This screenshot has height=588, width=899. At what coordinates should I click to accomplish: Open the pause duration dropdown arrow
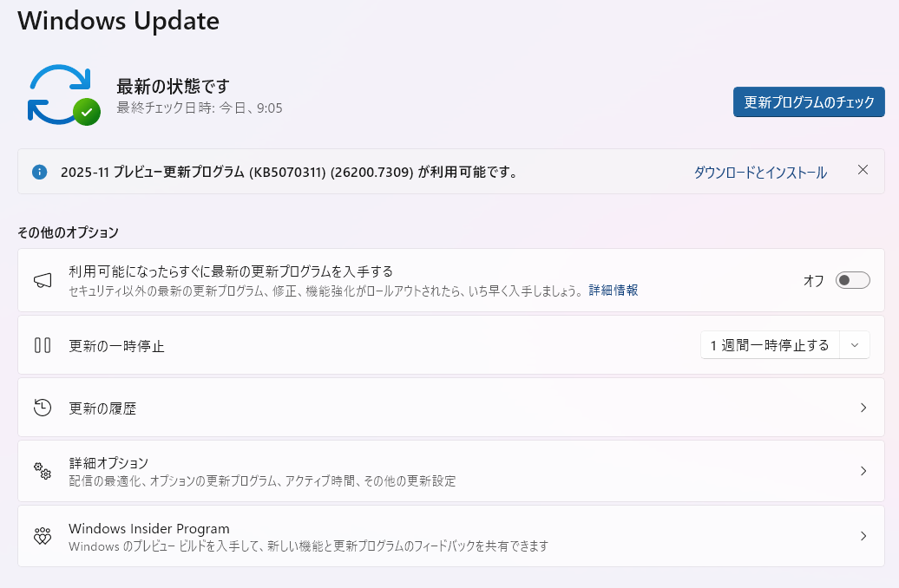pos(855,345)
